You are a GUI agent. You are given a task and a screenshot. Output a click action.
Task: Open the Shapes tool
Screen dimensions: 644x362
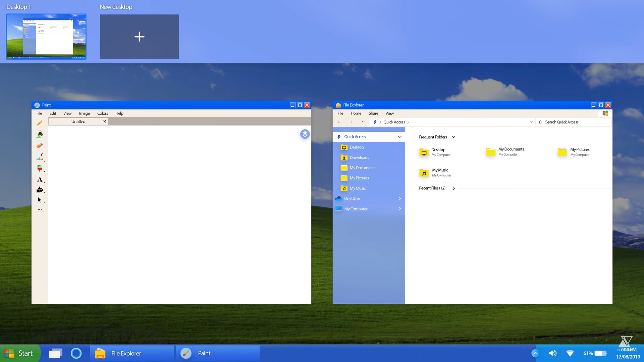coord(40,190)
